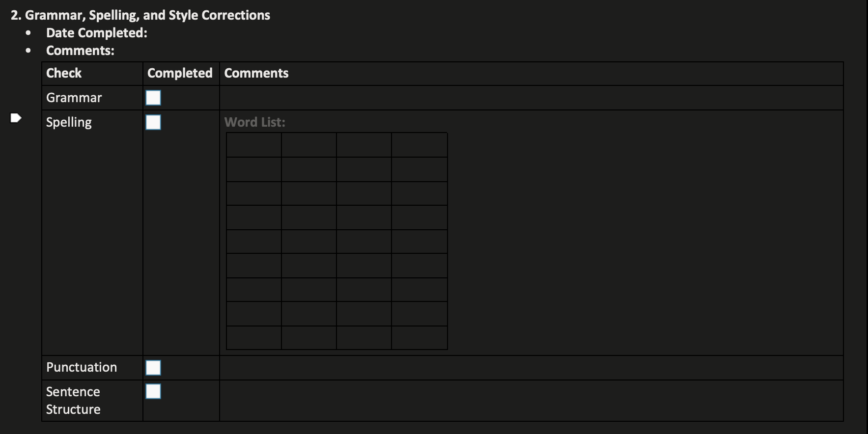Click the Grammar, Spelling, and Style Corrections heading
The image size is (868, 434).
(x=140, y=15)
